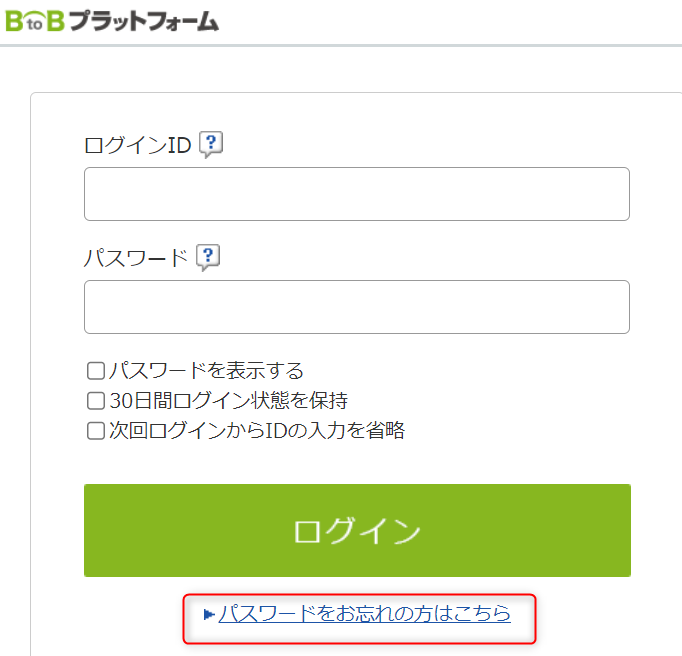
Task: Enable the パスワードを表示する checkbox
Action: tap(96, 372)
